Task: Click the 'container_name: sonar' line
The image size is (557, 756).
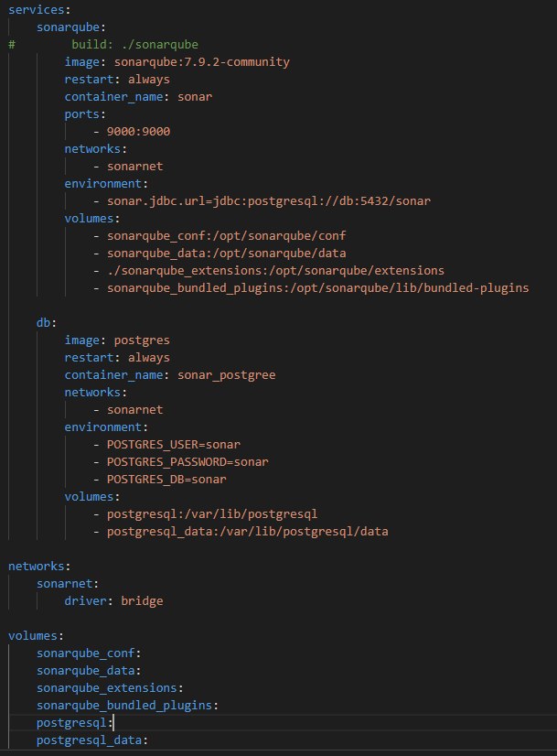Action: point(138,96)
